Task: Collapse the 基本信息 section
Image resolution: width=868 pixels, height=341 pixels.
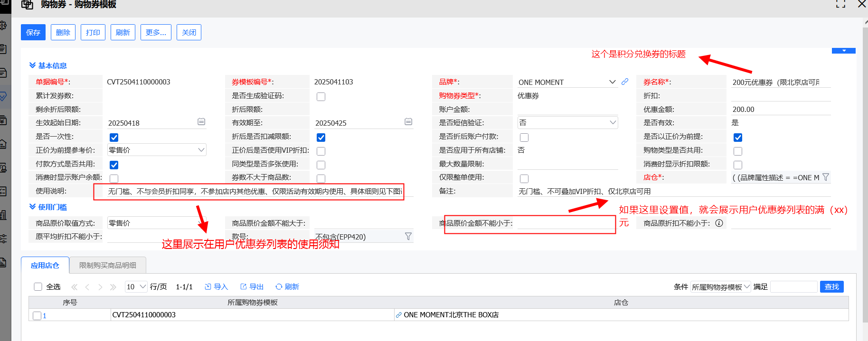Action: click(32, 65)
